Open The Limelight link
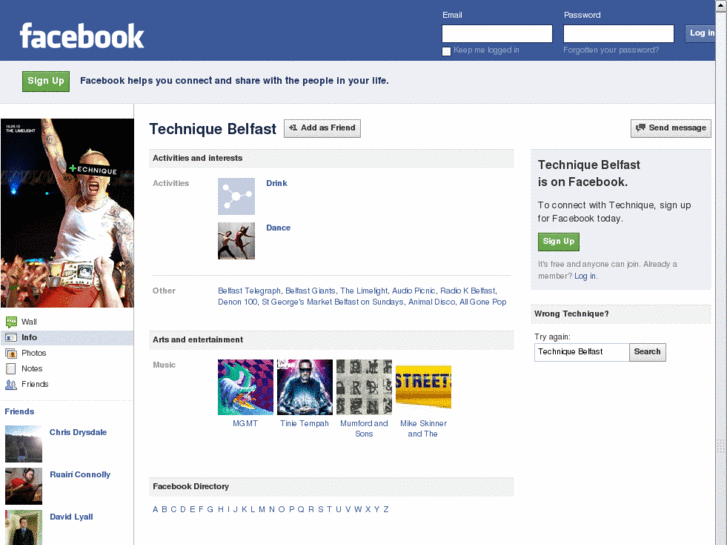Image resolution: width=727 pixels, height=545 pixels. coord(364,291)
